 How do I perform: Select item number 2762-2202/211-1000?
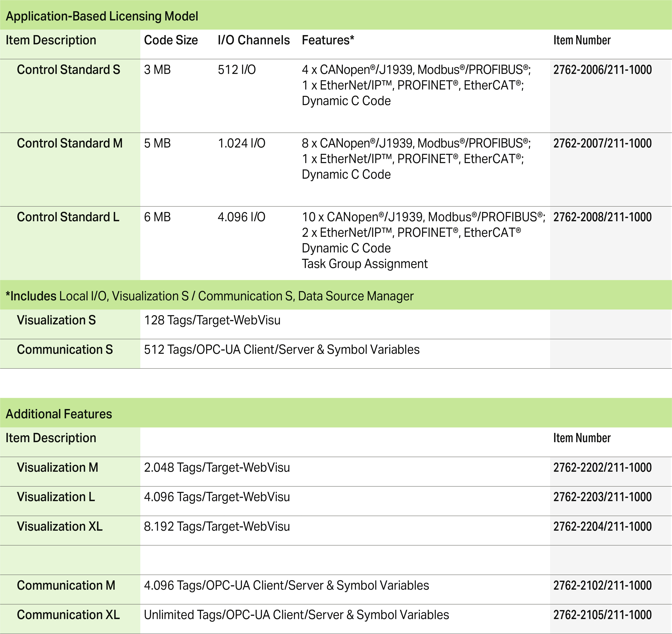602,467
